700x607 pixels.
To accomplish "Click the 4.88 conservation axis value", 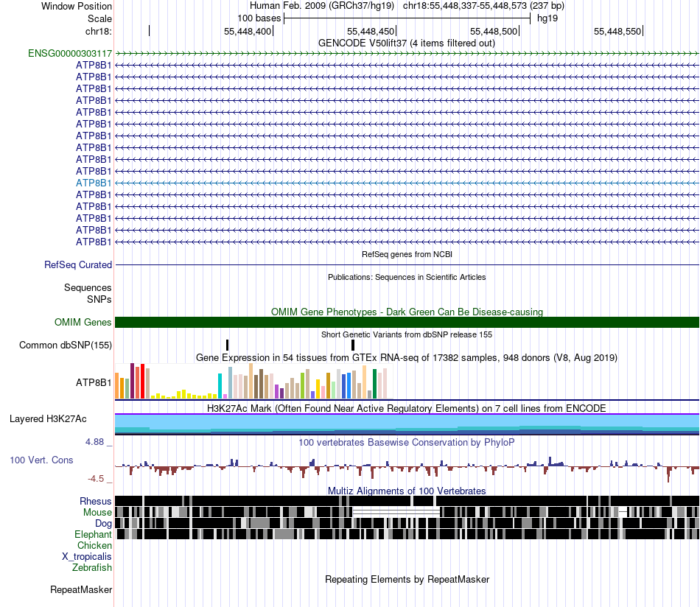I will tap(94, 442).
